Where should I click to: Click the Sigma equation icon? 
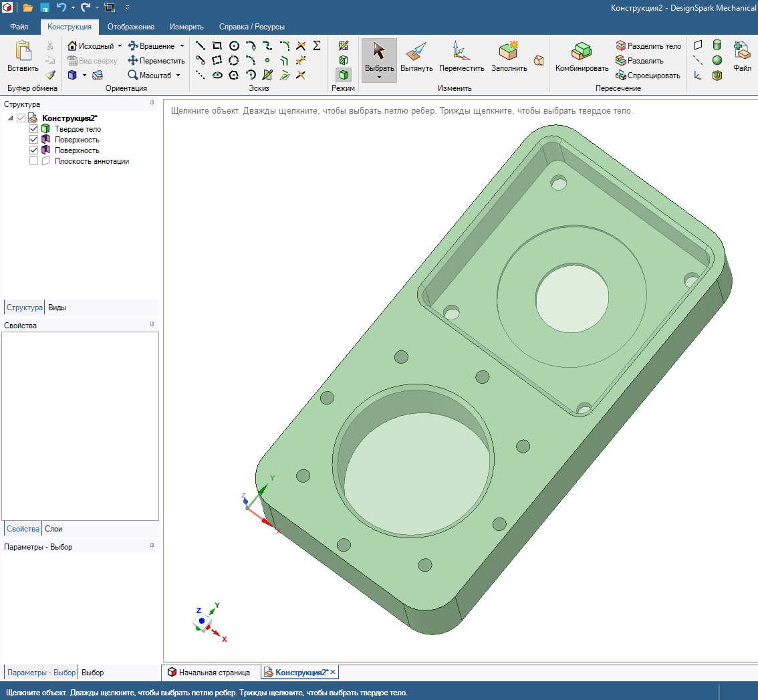(317, 45)
